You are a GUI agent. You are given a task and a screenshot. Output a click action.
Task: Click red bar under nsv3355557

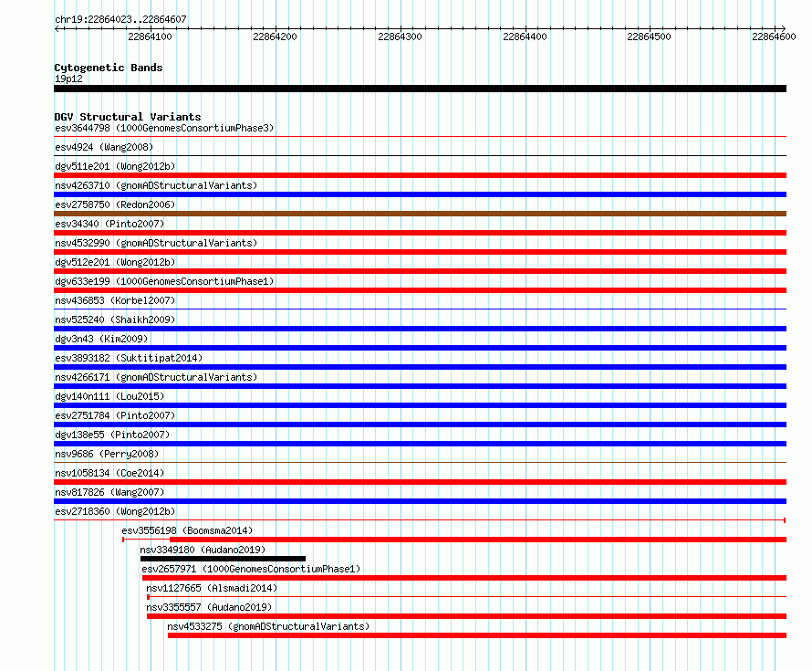466,616
